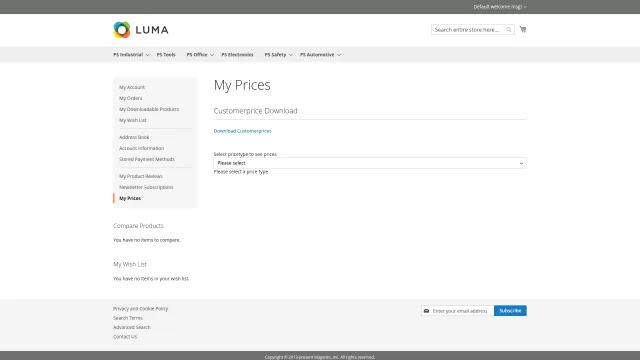Open the Advanced Search footer link
This screenshot has height=360, width=640.
131,327
